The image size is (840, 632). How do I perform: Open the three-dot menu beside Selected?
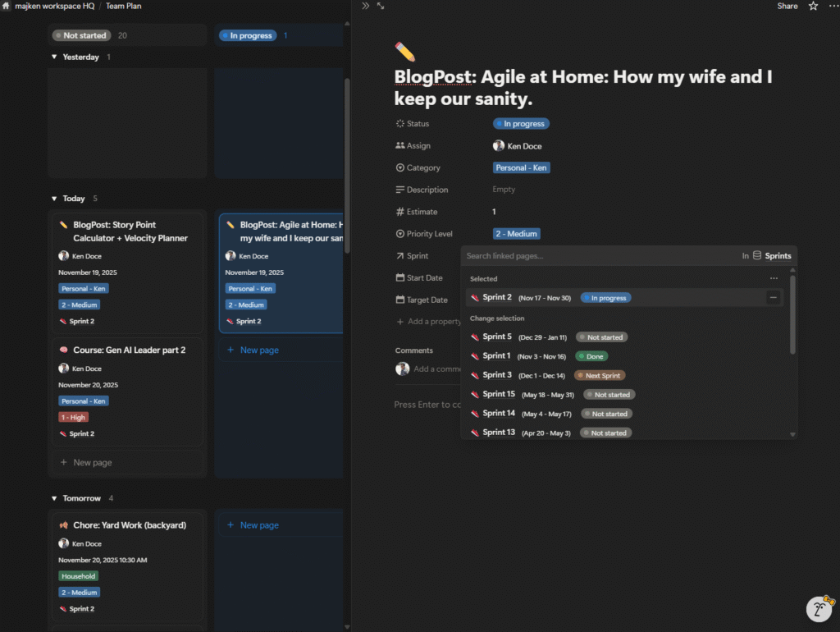773,279
